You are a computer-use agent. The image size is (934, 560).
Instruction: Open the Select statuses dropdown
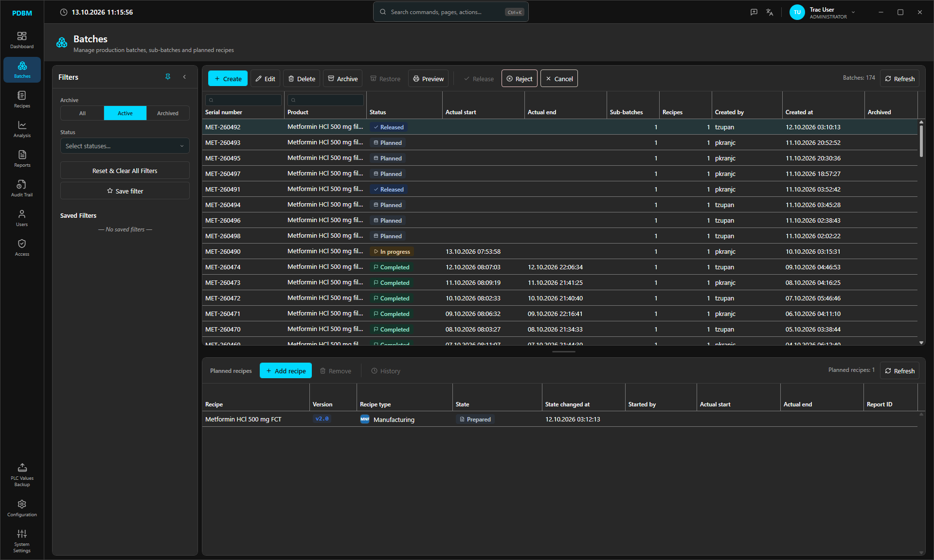click(x=125, y=146)
